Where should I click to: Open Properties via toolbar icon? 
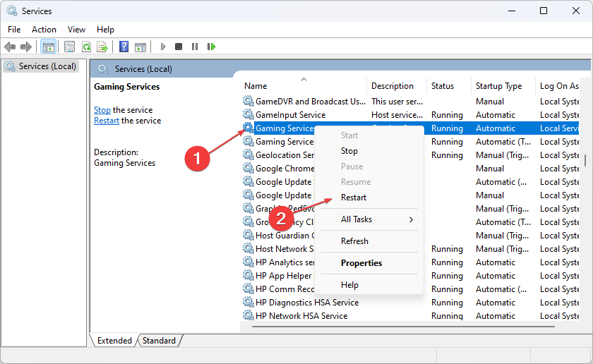point(69,47)
